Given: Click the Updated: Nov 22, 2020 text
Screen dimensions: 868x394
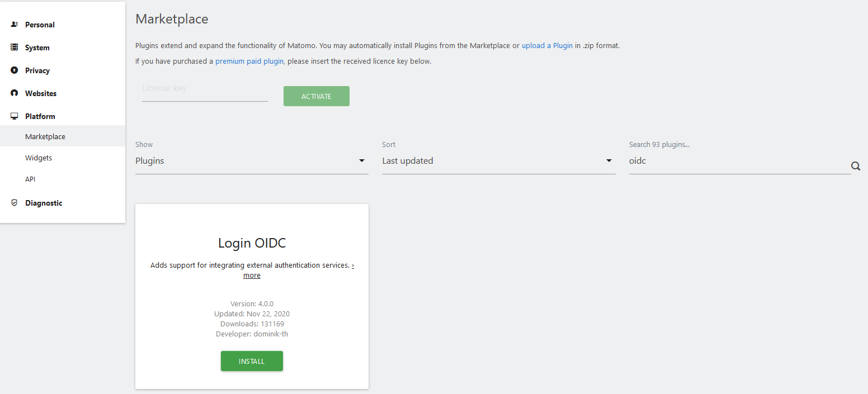Looking at the screenshot, I should [252, 314].
